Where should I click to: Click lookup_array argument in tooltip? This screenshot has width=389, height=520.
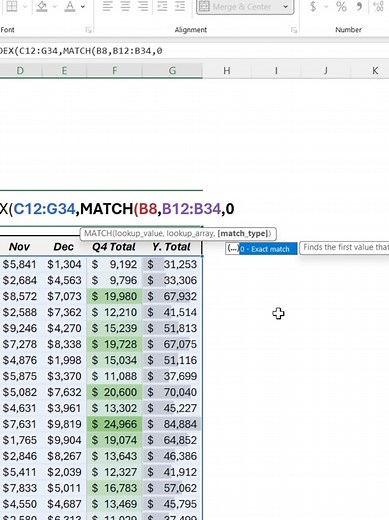pyautogui.click(x=190, y=233)
